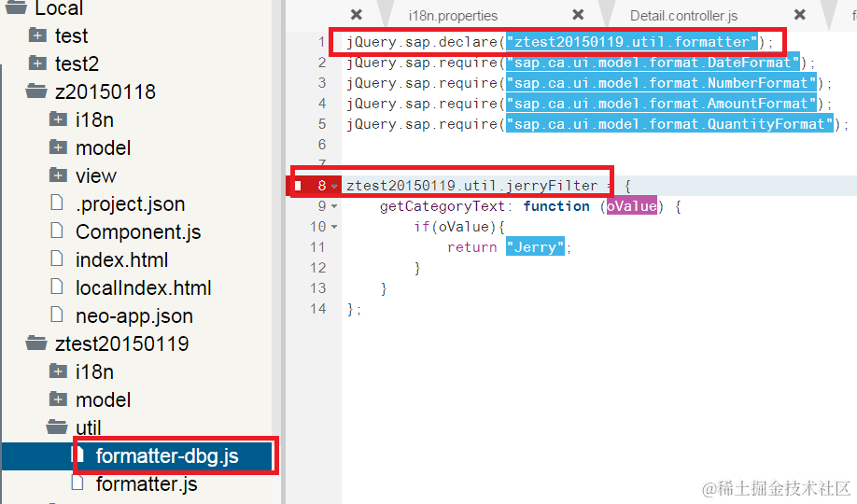857x504 pixels.
Task: Expand the view folder
Action: click(x=58, y=175)
